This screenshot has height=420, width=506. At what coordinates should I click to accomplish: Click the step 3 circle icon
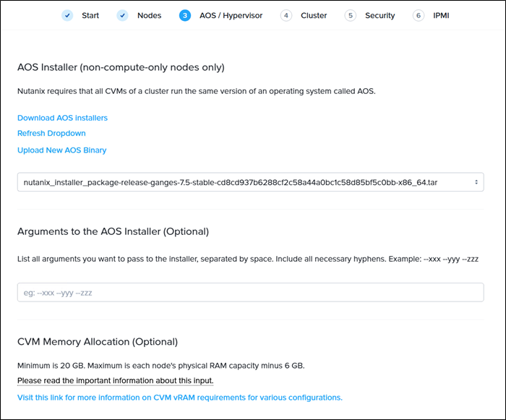(x=185, y=15)
